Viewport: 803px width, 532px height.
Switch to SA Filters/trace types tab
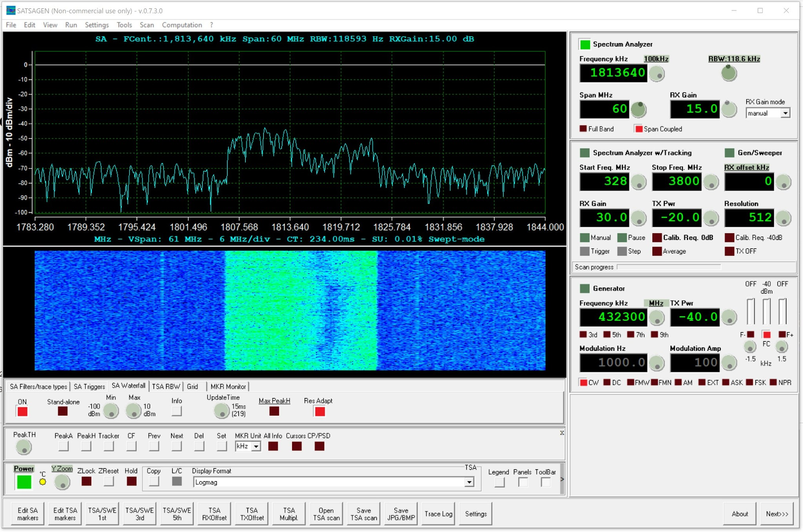point(38,386)
